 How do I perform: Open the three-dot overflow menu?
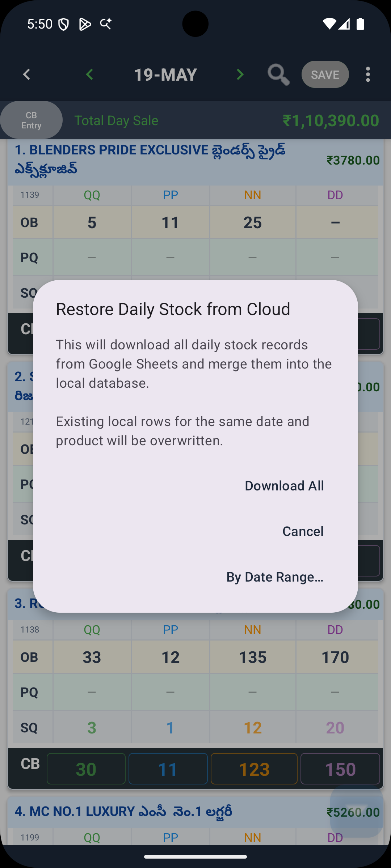pyautogui.click(x=368, y=75)
